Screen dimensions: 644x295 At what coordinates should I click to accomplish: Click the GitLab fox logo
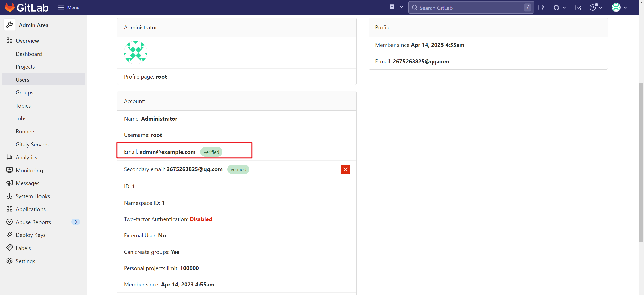coord(10,8)
